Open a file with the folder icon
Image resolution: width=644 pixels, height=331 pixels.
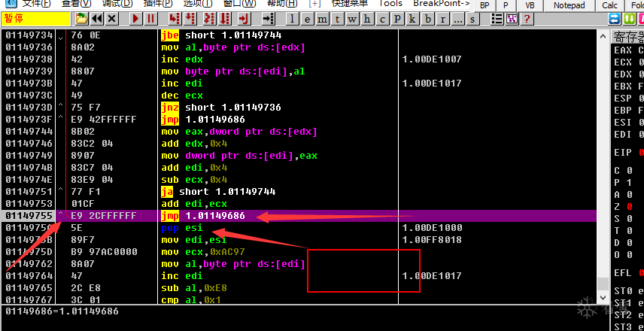tap(82, 19)
